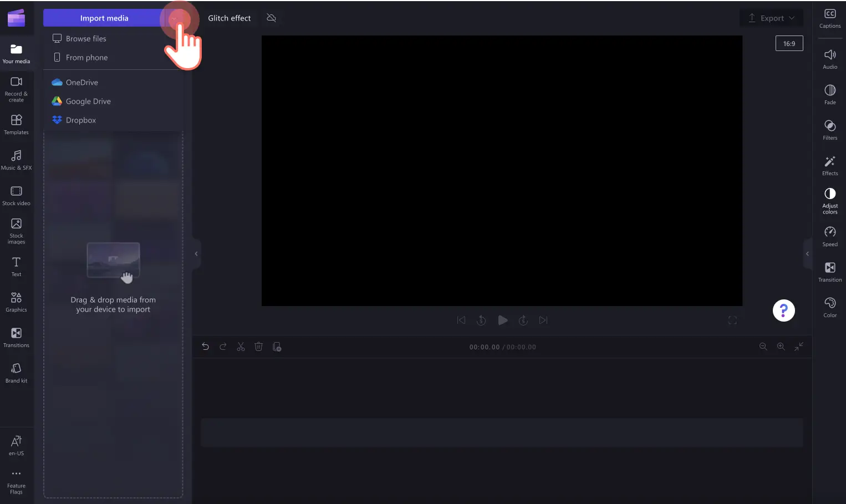
Task: Open the Speed panel
Action: (830, 237)
